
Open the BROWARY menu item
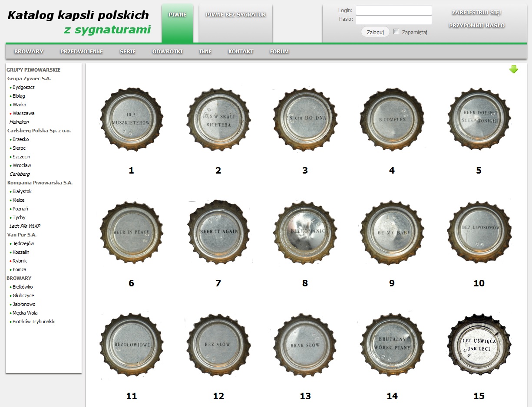coord(29,52)
